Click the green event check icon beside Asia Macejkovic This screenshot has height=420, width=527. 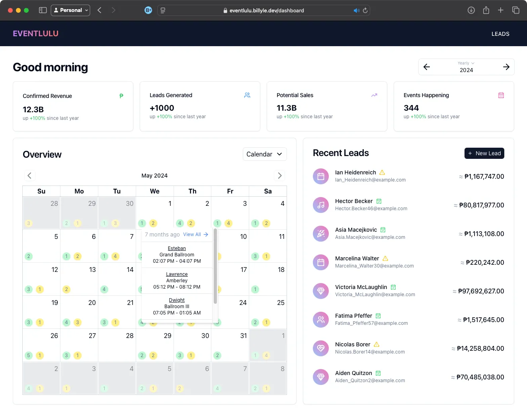pos(383,230)
